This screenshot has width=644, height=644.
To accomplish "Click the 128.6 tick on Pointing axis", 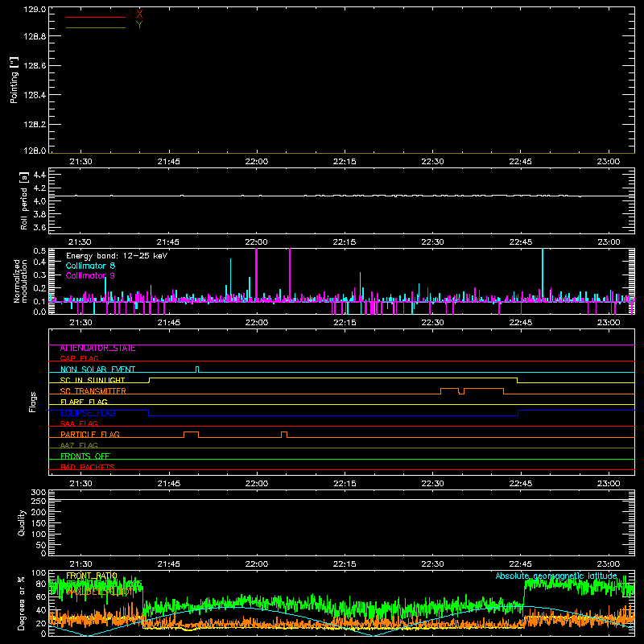I will [x=35, y=66].
